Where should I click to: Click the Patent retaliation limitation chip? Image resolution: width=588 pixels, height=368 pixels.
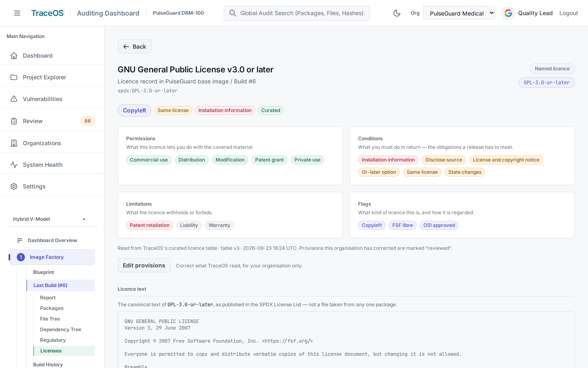coord(150,225)
